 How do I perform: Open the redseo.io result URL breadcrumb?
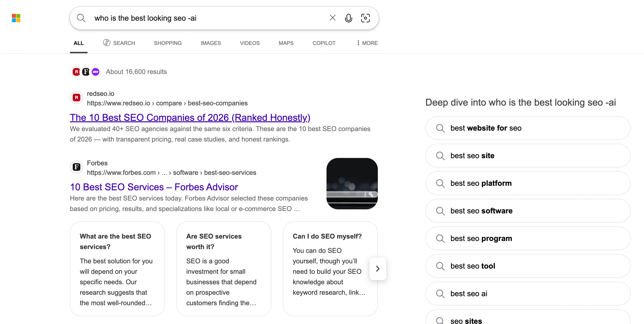click(167, 103)
